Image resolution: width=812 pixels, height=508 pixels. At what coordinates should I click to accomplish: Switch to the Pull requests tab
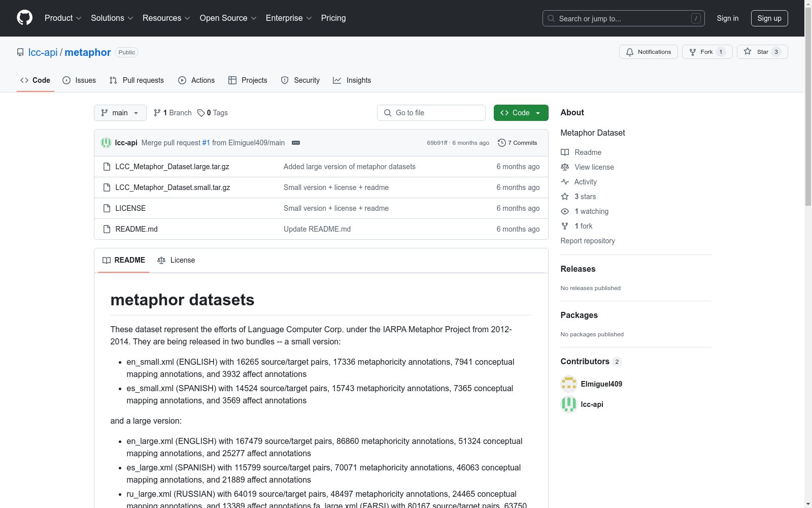pos(137,80)
